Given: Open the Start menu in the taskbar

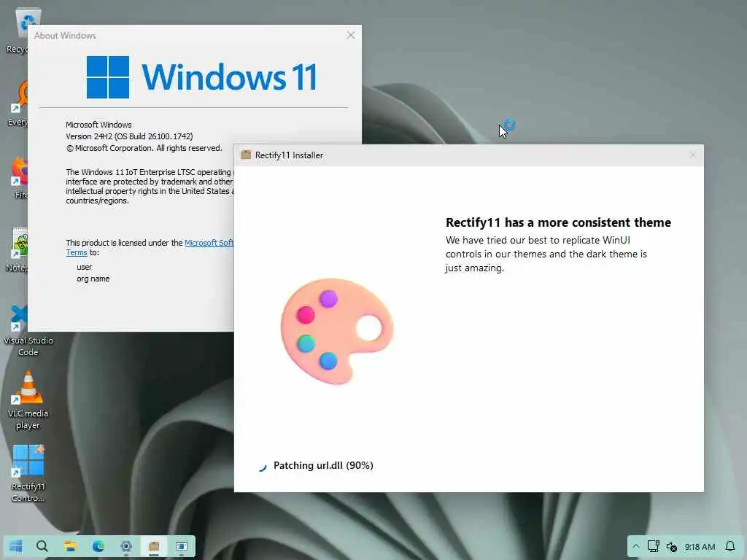Looking at the screenshot, I should point(16,546).
